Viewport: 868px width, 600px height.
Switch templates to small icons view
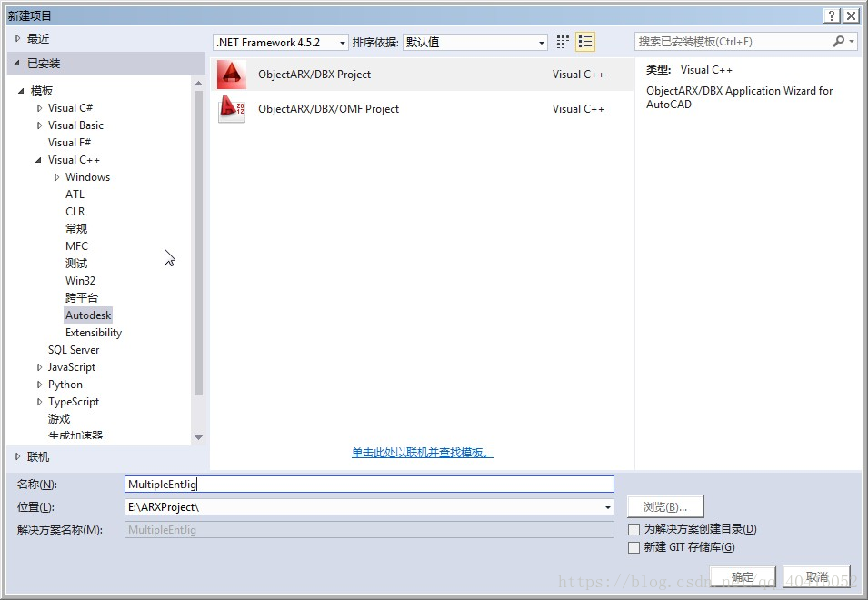[563, 42]
